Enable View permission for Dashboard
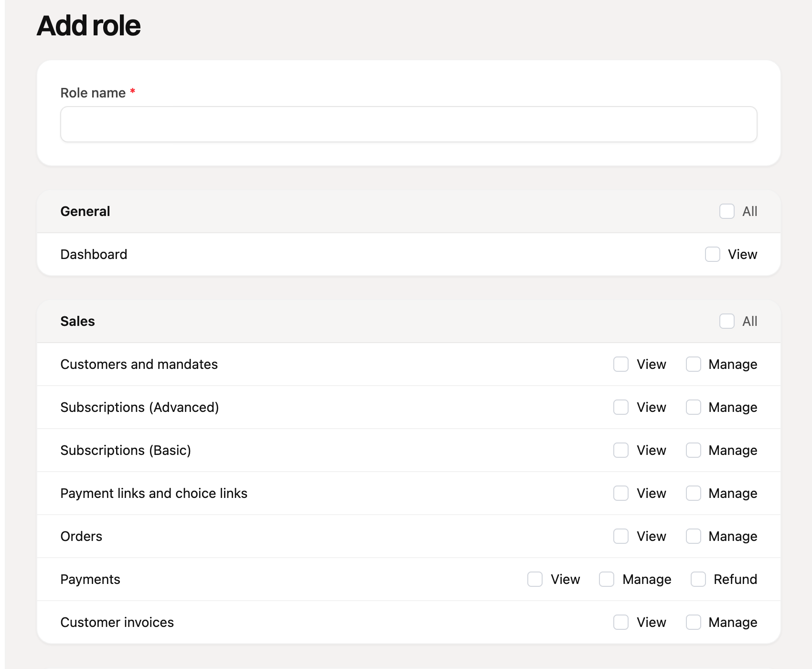The height and width of the screenshot is (669, 812). point(713,254)
